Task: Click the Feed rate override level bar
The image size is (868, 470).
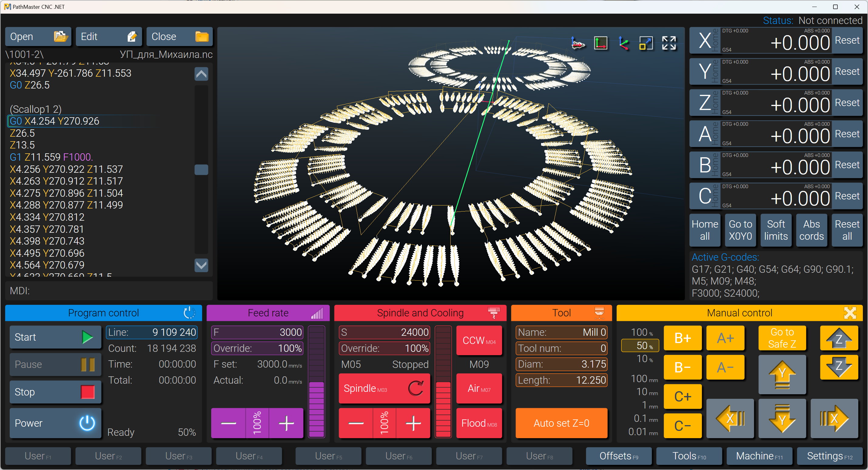Action: click(316, 381)
